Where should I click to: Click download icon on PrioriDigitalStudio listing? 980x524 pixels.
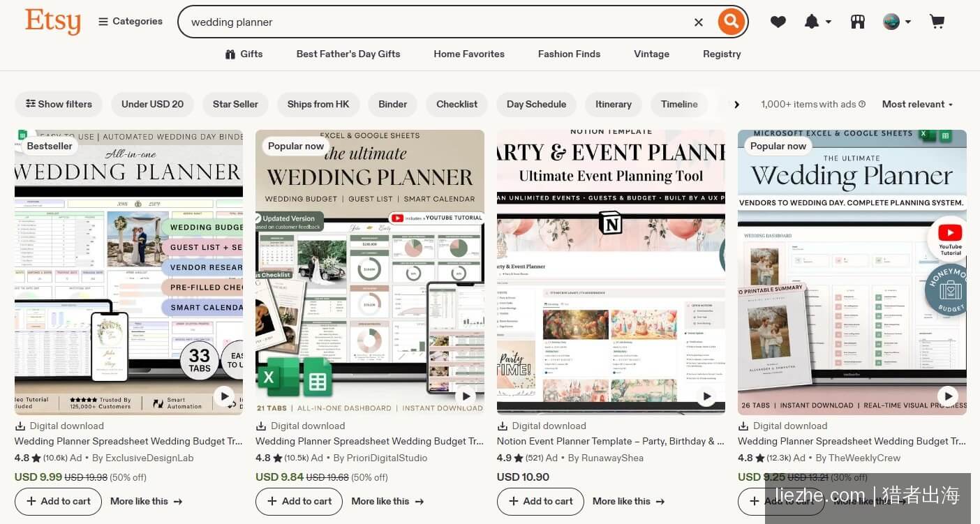[x=261, y=426]
